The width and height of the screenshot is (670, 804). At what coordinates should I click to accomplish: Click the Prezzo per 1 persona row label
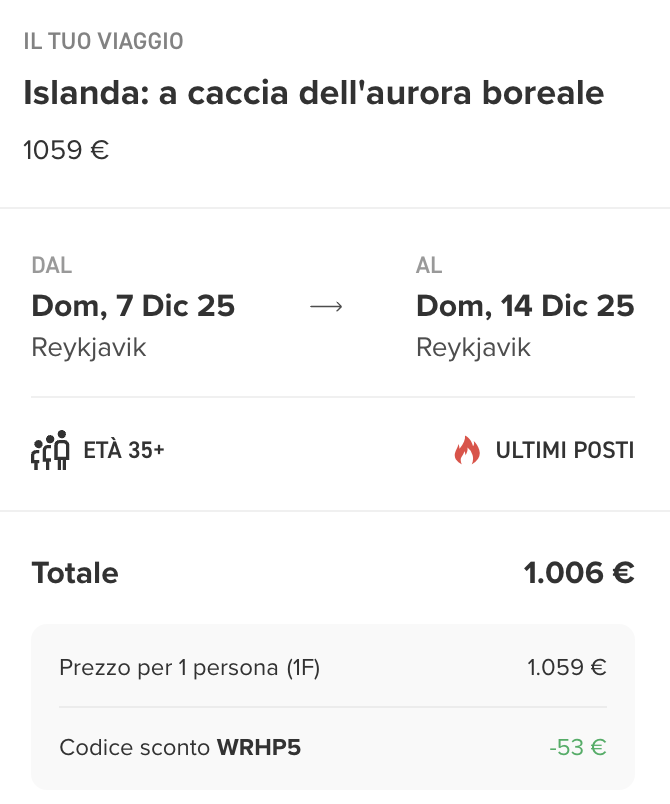[189, 668]
